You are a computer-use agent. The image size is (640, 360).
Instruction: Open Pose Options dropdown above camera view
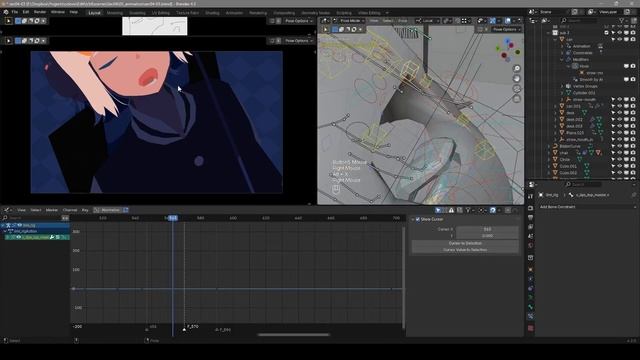[x=299, y=41]
